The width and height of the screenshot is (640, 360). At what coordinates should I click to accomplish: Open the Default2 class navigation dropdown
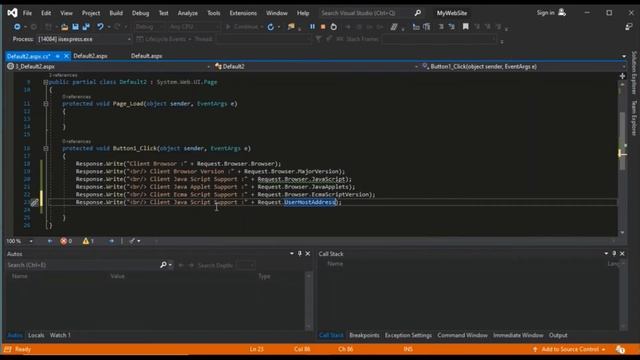(416, 67)
